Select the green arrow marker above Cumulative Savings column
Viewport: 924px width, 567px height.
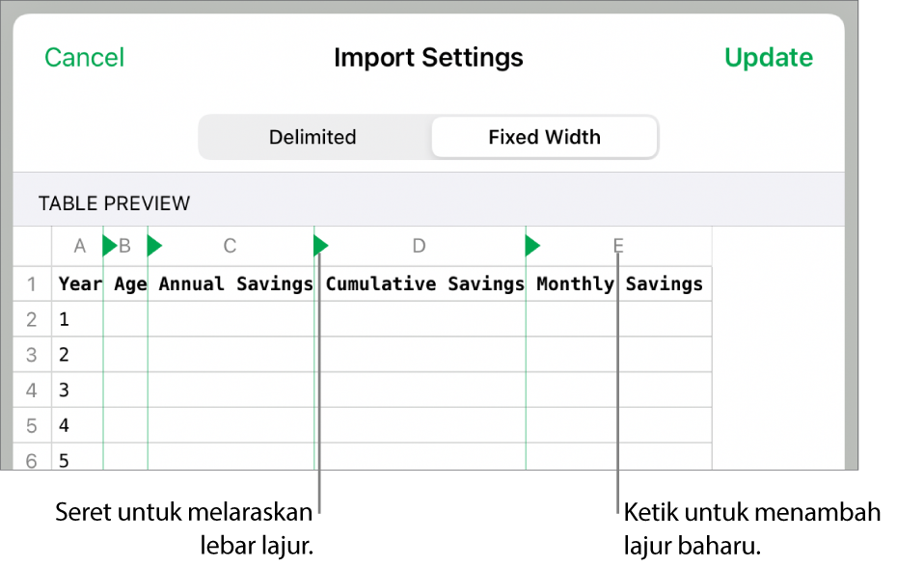pyautogui.click(x=319, y=246)
